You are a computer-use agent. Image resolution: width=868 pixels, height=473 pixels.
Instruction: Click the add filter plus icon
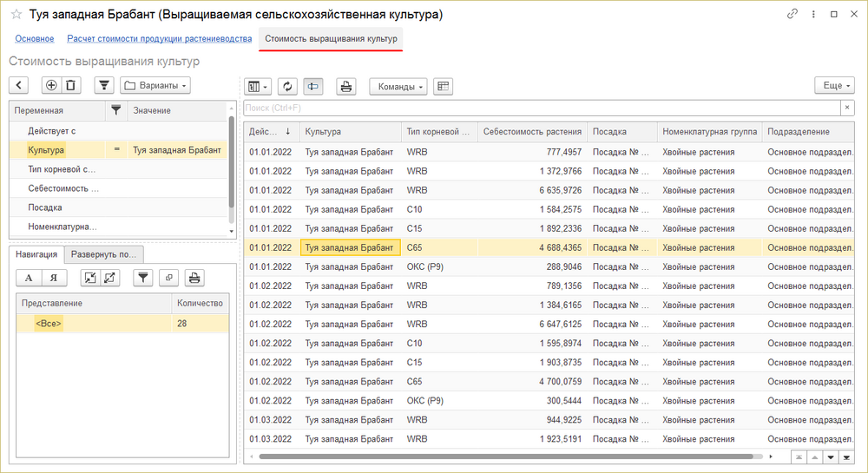(x=51, y=85)
